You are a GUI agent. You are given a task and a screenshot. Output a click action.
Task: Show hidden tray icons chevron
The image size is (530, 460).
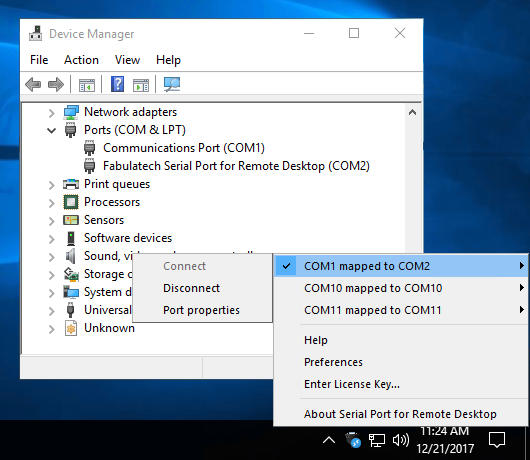point(329,440)
